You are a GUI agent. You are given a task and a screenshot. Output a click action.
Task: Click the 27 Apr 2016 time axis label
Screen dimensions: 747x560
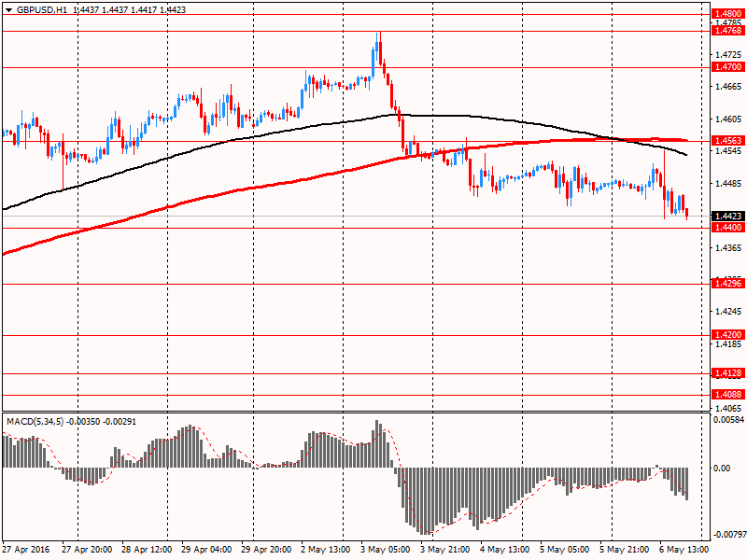tap(26, 550)
